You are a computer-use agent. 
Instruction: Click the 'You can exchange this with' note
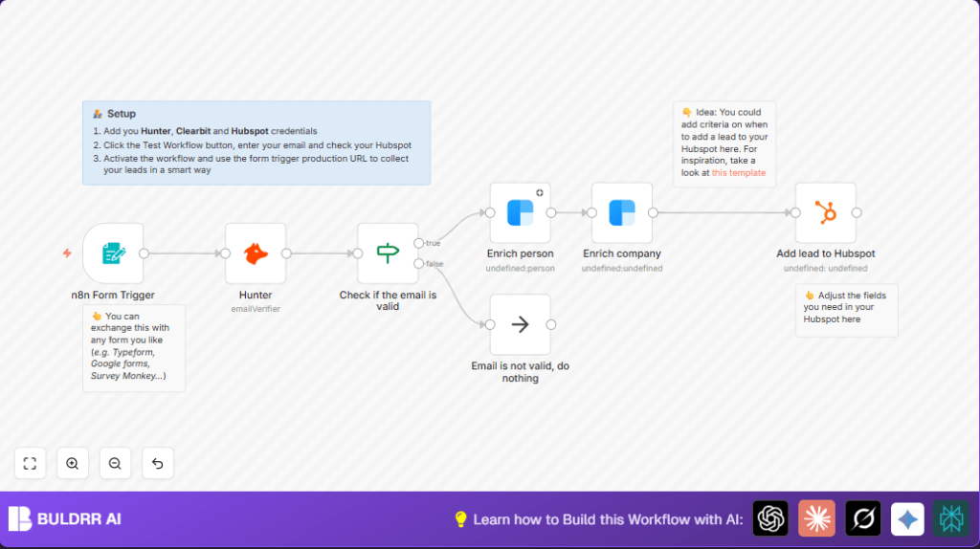click(x=134, y=346)
